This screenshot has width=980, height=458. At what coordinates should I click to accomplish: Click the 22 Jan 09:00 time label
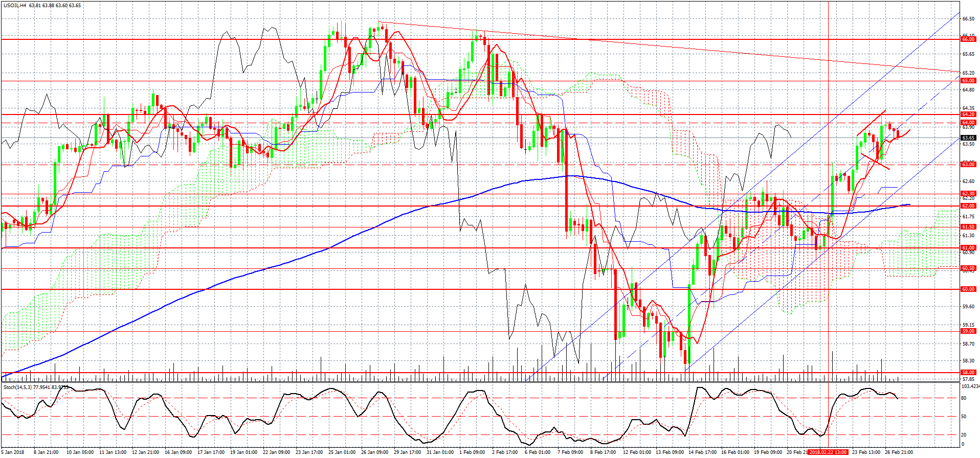pos(276,452)
